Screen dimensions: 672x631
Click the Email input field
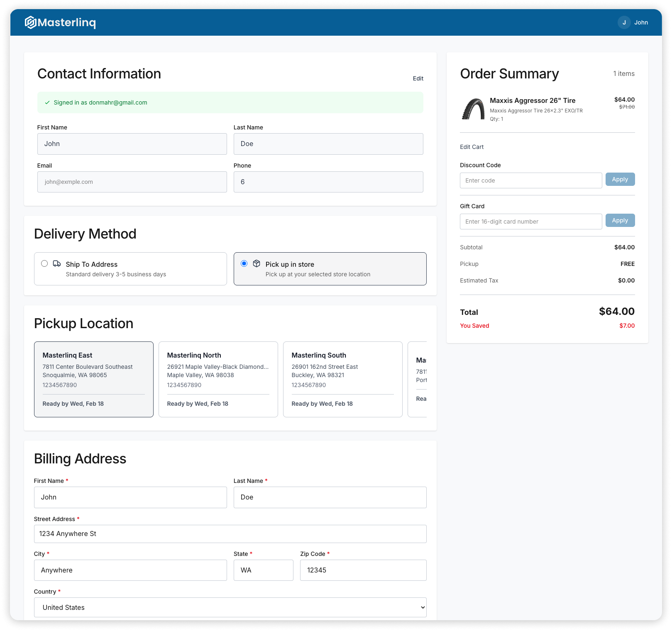click(x=132, y=182)
